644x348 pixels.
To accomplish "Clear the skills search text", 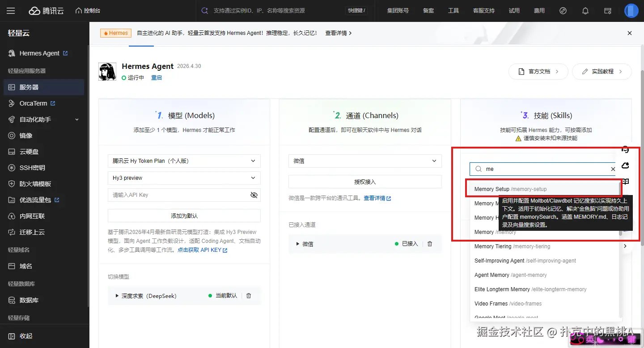I will 613,169.
